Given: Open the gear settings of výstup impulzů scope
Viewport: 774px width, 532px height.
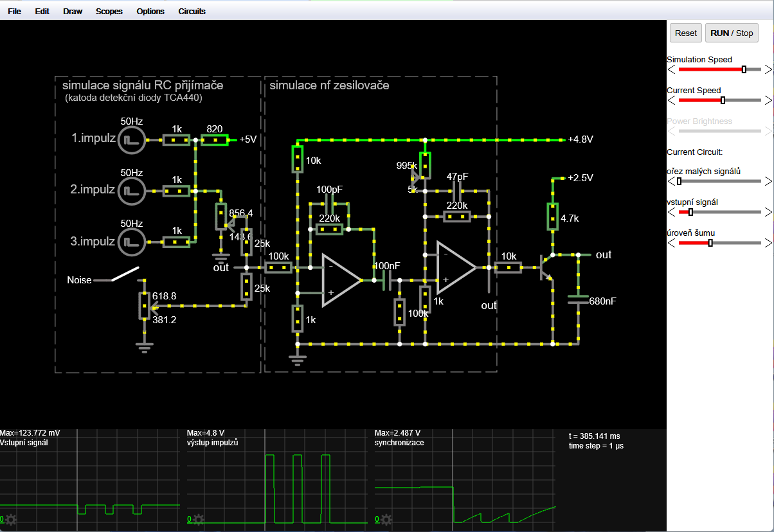Looking at the screenshot, I should [199, 520].
